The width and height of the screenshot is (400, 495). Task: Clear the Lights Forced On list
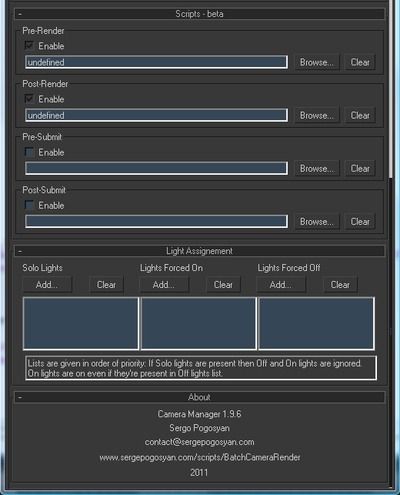click(223, 285)
